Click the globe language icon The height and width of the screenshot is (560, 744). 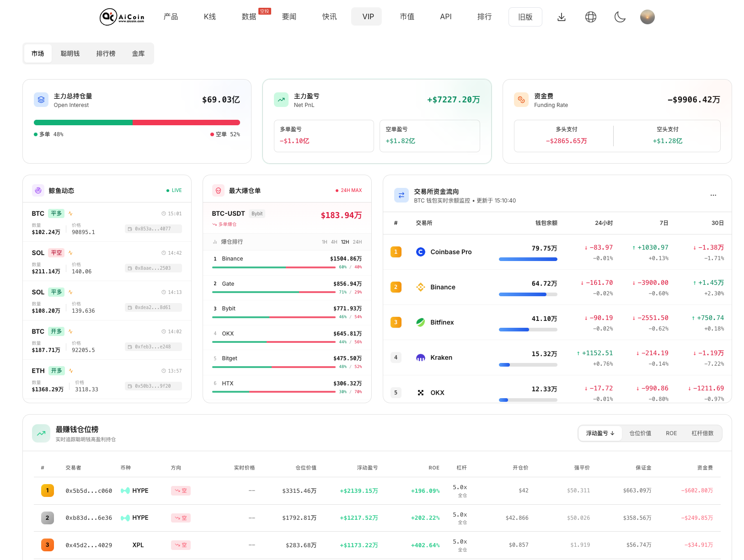[x=590, y=16]
